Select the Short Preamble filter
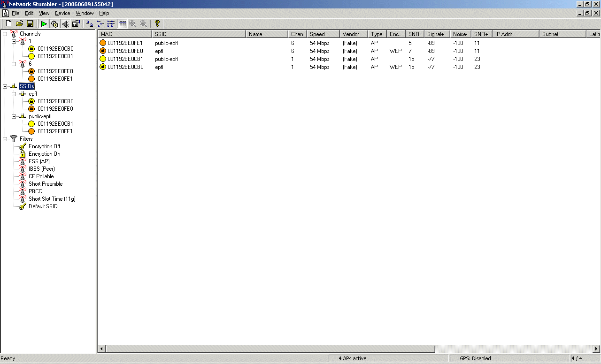This screenshot has width=601, height=364. [46, 184]
